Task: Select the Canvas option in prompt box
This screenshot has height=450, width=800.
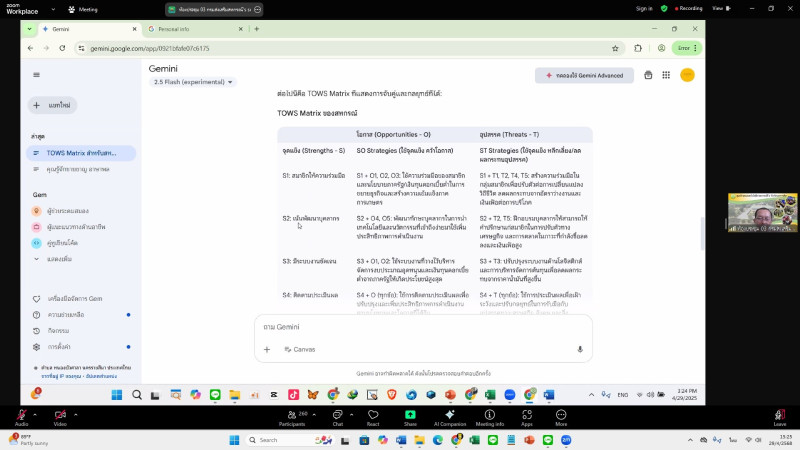Action: tap(300, 349)
